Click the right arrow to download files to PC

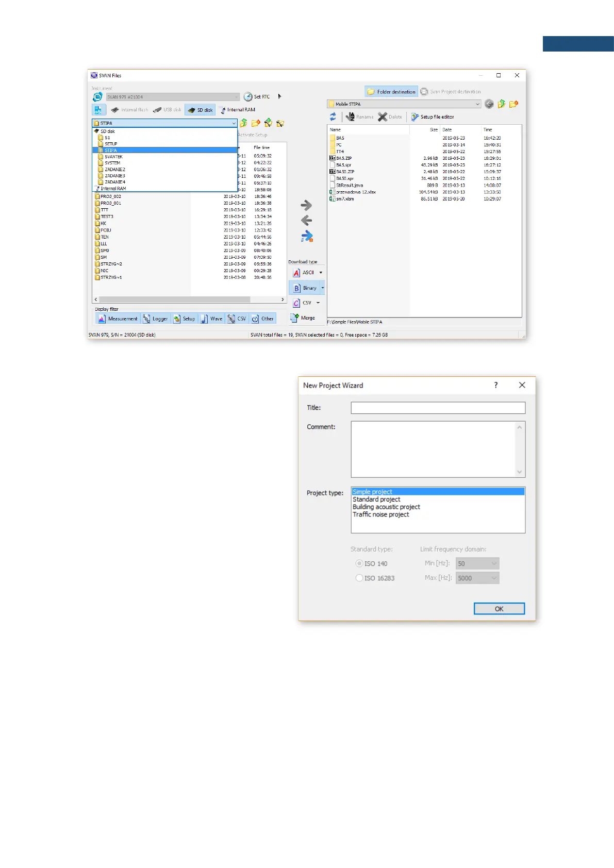click(x=306, y=205)
